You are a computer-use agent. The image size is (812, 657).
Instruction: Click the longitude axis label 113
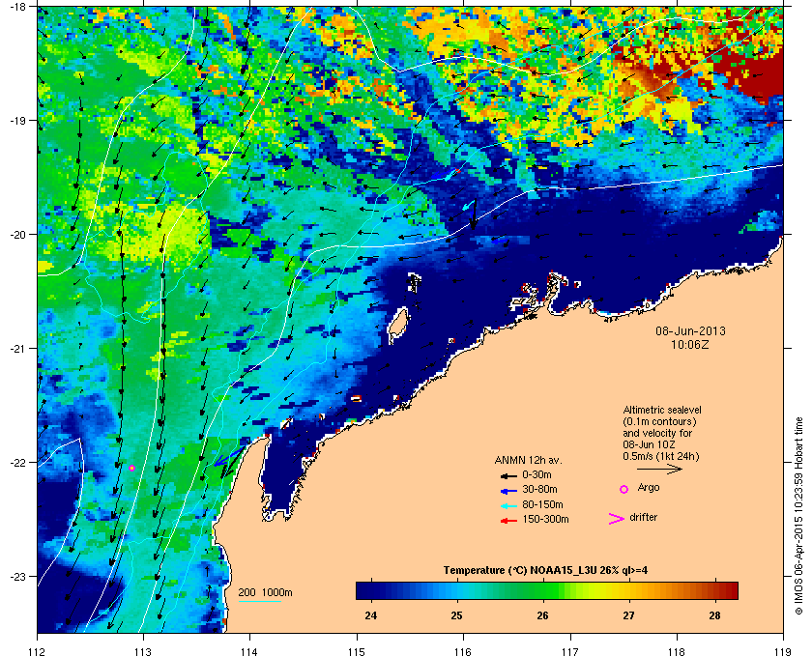(143, 651)
